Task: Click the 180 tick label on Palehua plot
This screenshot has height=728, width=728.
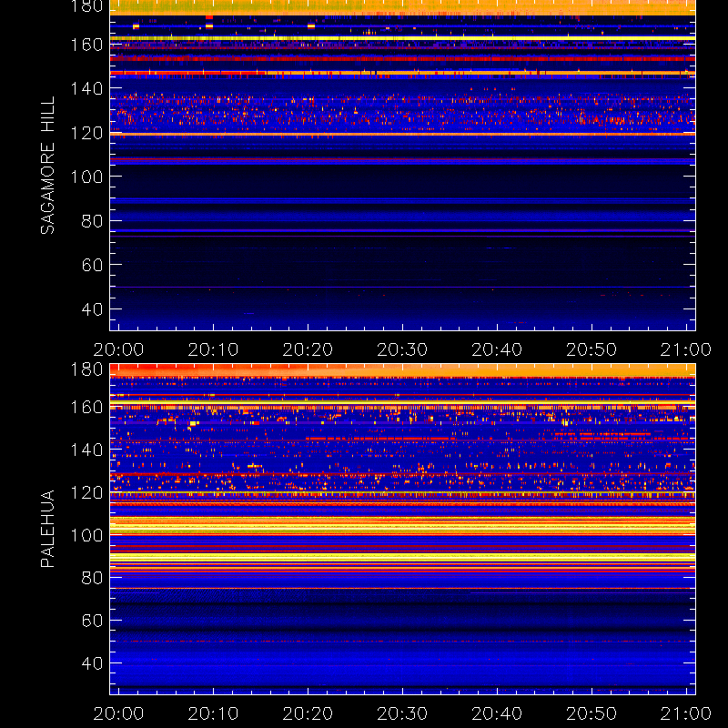Action: [86, 369]
